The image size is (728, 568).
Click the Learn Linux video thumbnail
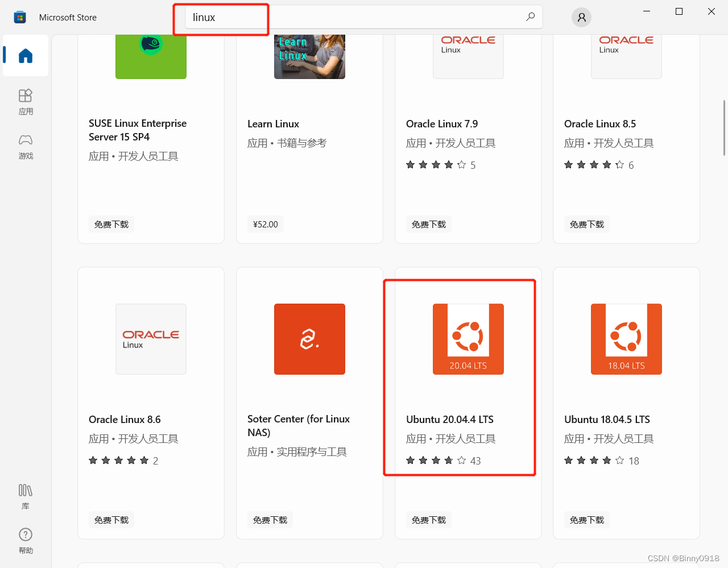coord(309,56)
